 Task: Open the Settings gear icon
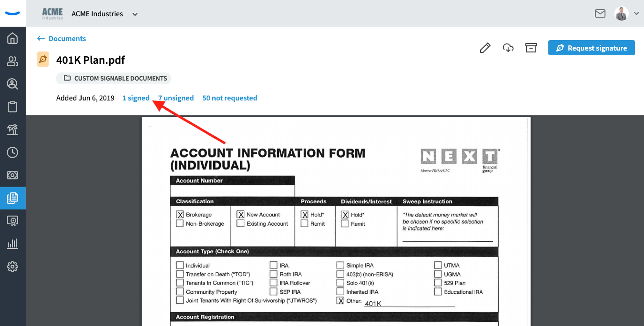[13, 267]
